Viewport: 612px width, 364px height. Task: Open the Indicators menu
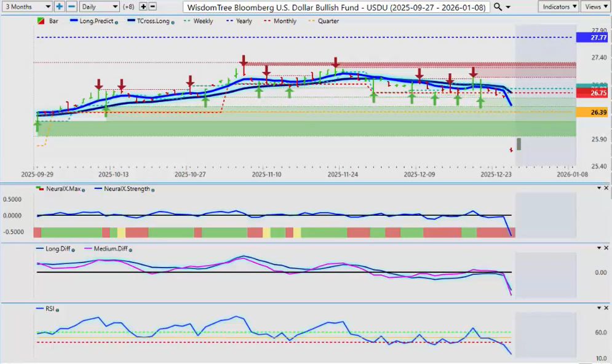click(x=558, y=6)
